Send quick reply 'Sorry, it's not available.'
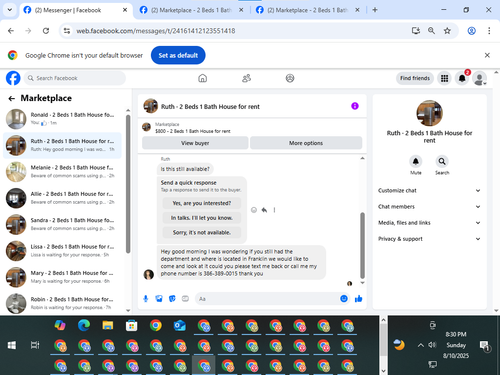Viewport: 500px width, 375px height. 202,232
